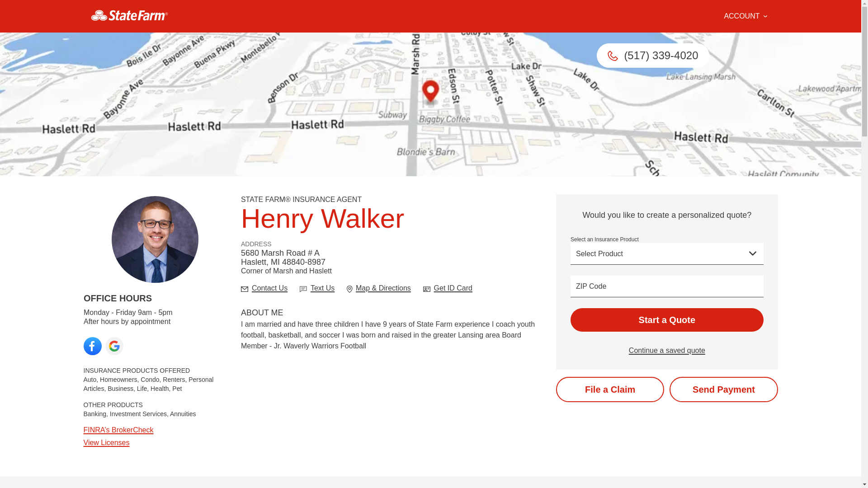The height and width of the screenshot is (488, 868).
Task: Click the chat bubble icon beside Text Us
Action: coord(303,289)
